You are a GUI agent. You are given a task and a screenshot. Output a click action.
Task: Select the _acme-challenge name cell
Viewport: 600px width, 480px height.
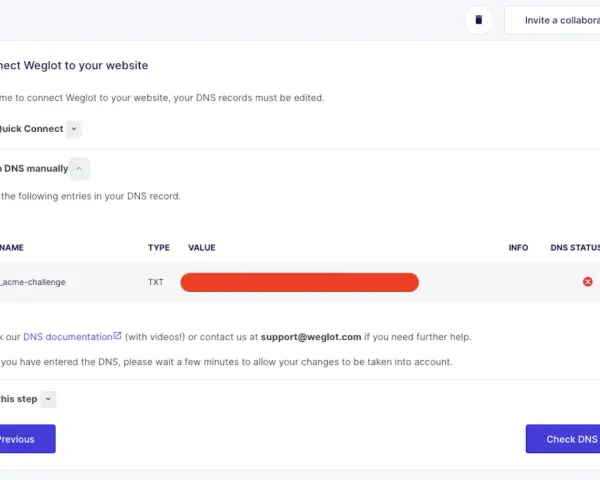(33, 282)
